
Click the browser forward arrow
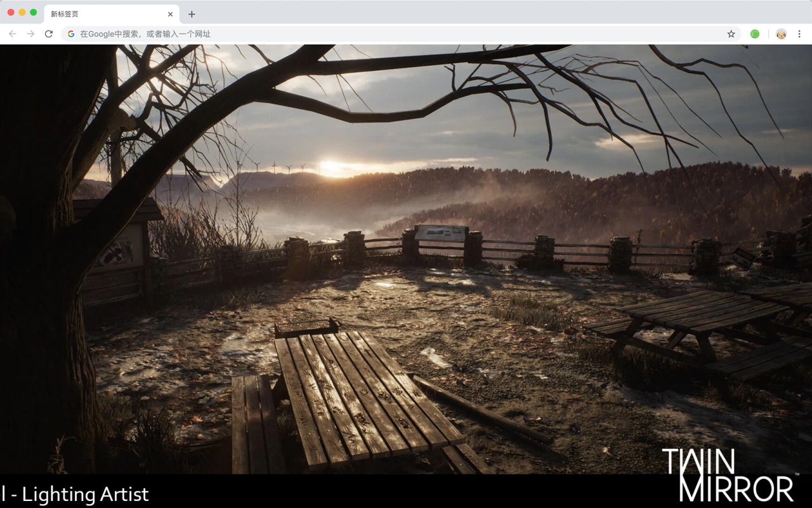[30, 34]
